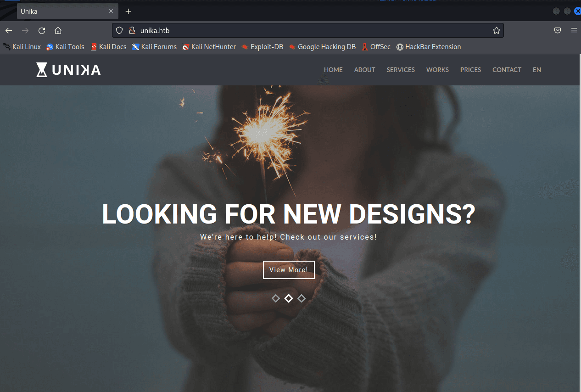Image resolution: width=581 pixels, height=392 pixels.
Task: Select the first slider diamond indicator
Action: click(x=275, y=298)
